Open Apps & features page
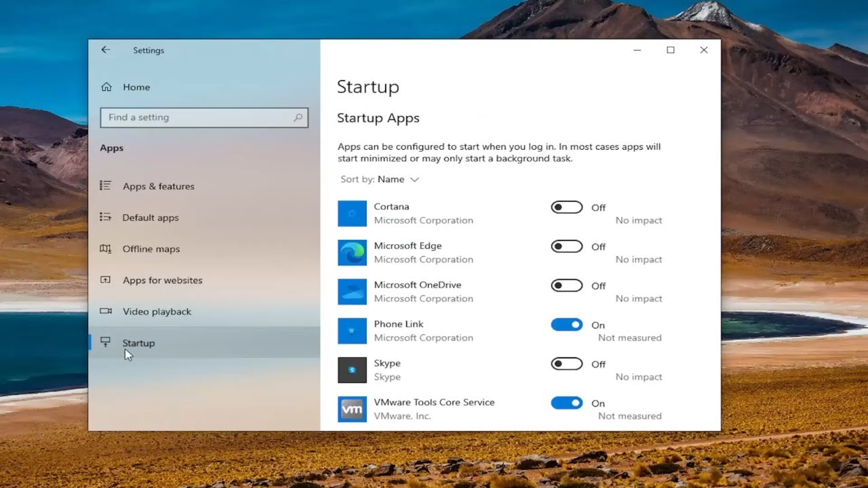The height and width of the screenshot is (488, 868). (x=204, y=186)
